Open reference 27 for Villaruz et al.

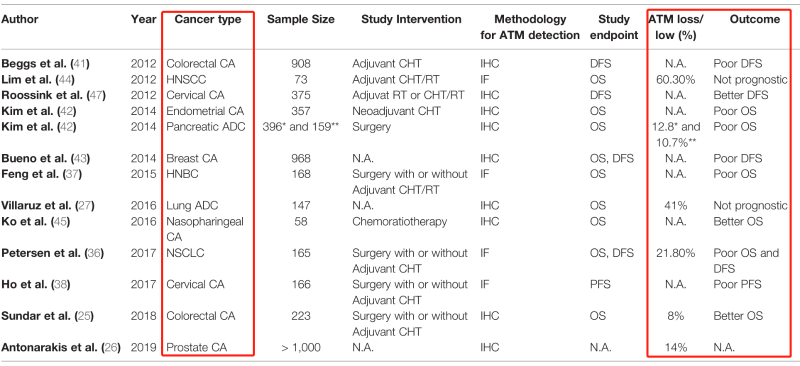pyautogui.click(x=84, y=206)
